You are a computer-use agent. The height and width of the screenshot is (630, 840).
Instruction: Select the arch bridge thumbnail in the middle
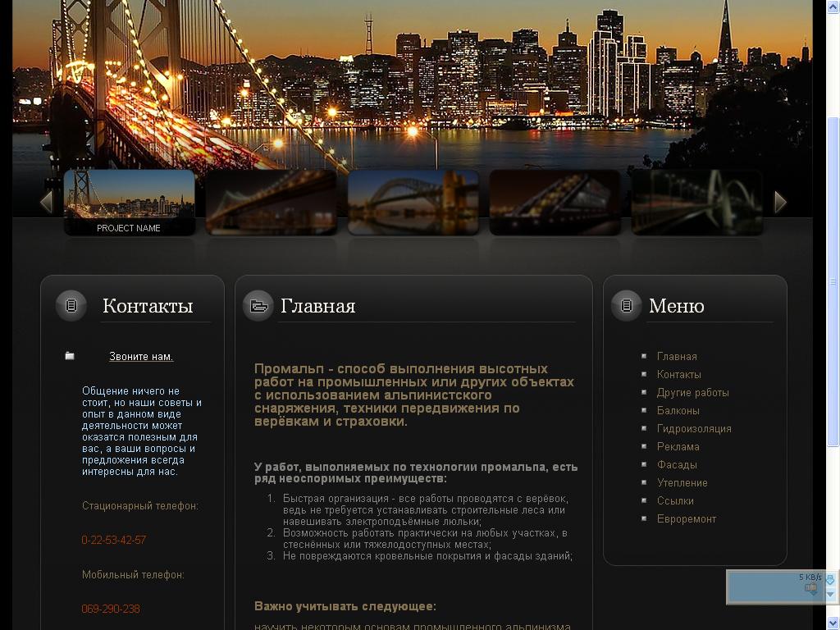[413, 203]
